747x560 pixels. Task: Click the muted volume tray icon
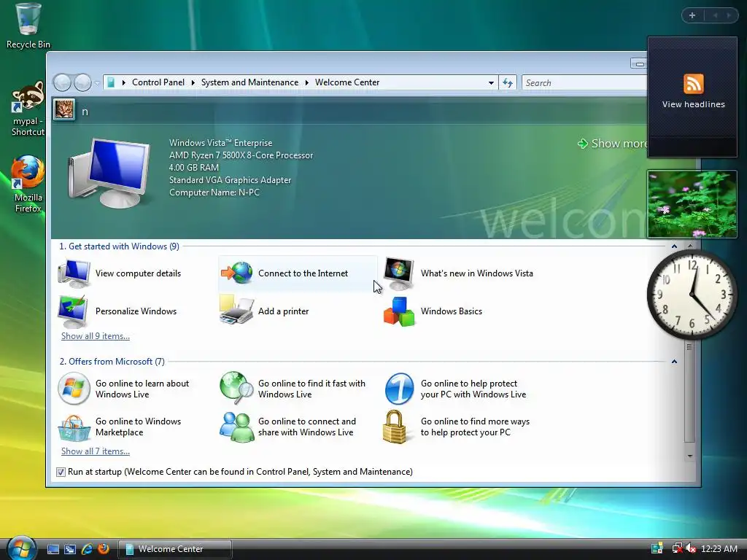(x=690, y=548)
